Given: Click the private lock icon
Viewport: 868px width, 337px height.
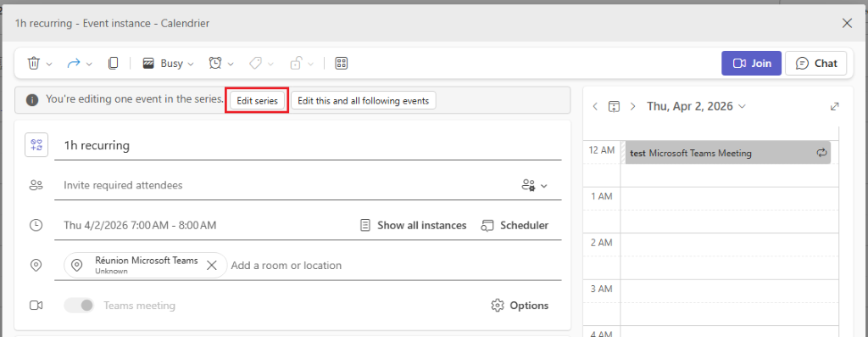Looking at the screenshot, I should 296,63.
